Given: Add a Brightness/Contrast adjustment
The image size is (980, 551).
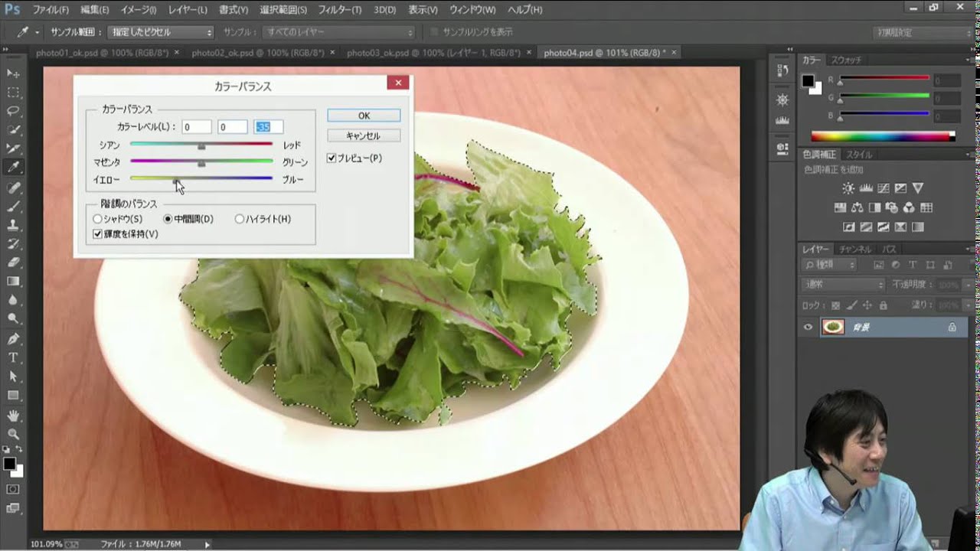Looking at the screenshot, I should tap(848, 188).
